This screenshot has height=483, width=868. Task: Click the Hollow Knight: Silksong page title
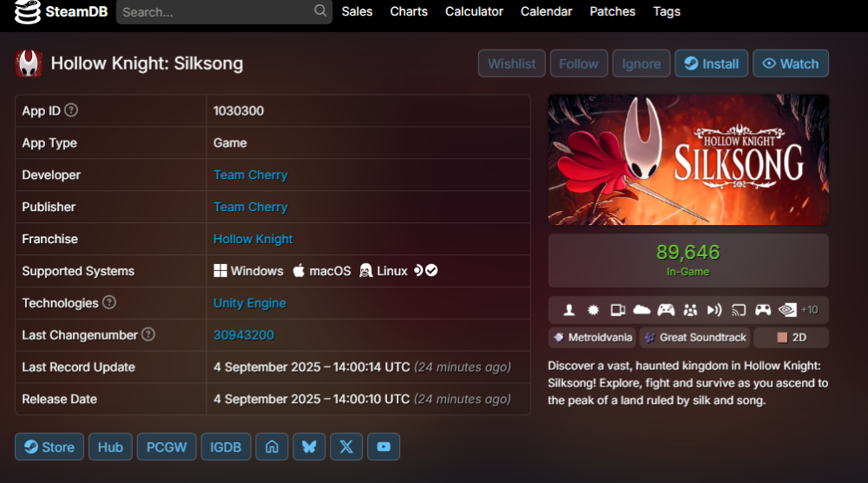(x=147, y=63)
